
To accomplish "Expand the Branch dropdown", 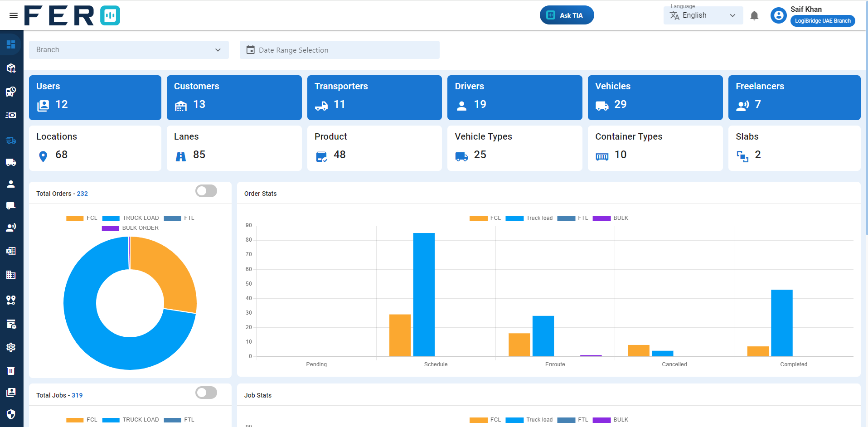I will pyautogui.click(x=129, y=50).
